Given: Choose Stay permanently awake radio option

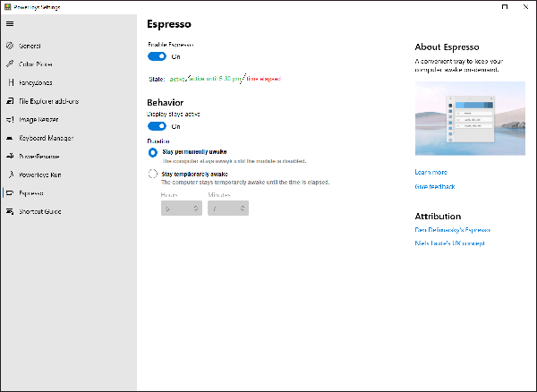Looking at the screenshot, I should coord(153,152).
